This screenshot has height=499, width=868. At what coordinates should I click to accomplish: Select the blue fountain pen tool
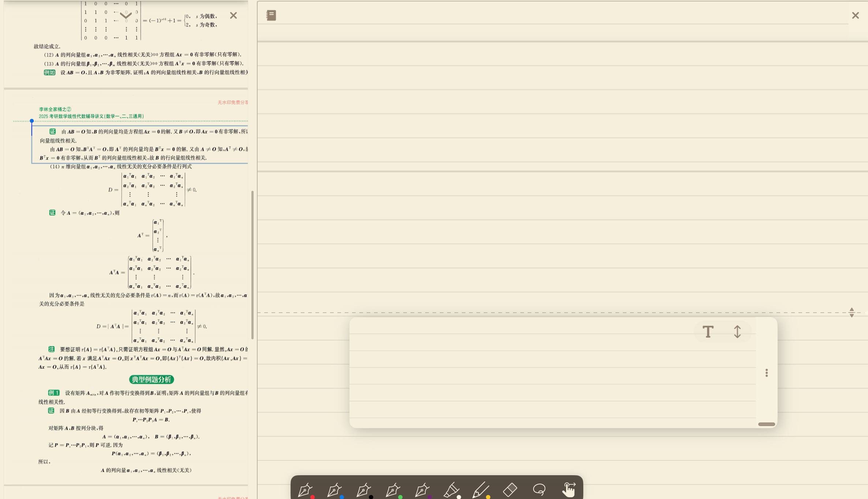tap(335, 490)
